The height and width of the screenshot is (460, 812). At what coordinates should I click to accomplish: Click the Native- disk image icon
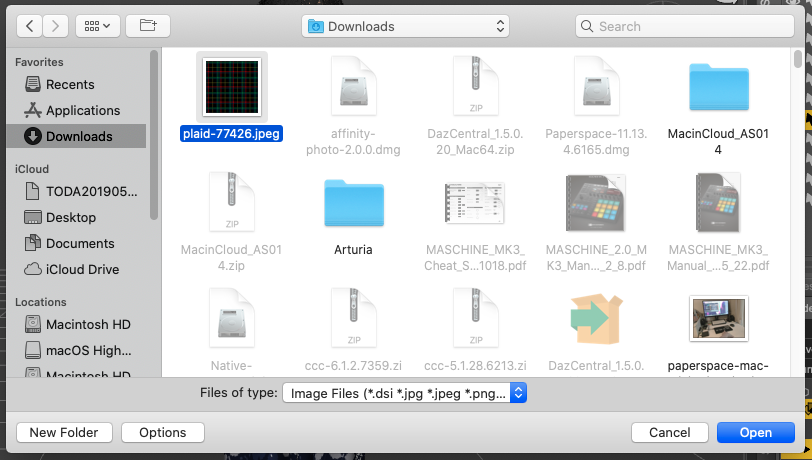232,318
